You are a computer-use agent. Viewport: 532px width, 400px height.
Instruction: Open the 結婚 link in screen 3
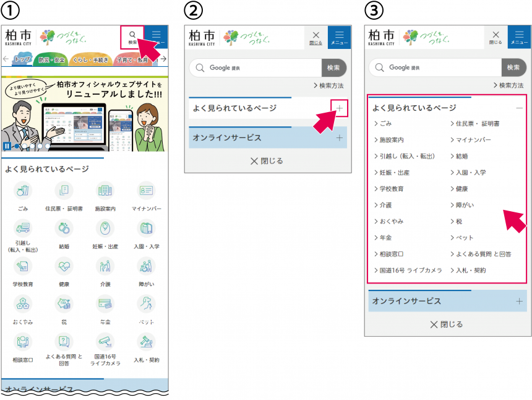coord(459,156)
